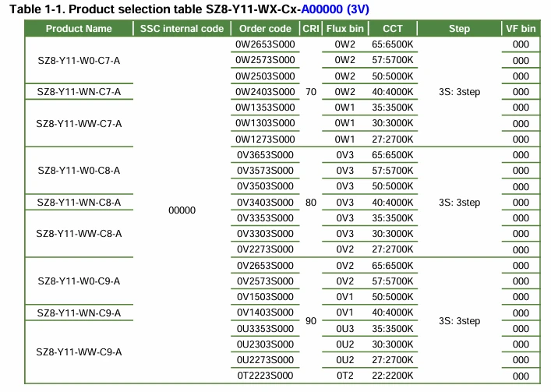
Task: Click flux bin 0T2 cell
Action: coord(344,375)
